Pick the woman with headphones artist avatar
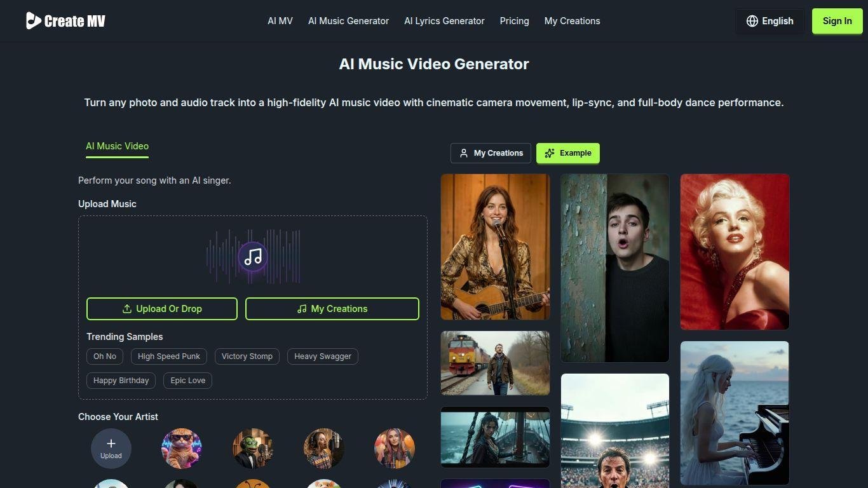The height and width of the screenshot is (488, 868). pos(324,448)
